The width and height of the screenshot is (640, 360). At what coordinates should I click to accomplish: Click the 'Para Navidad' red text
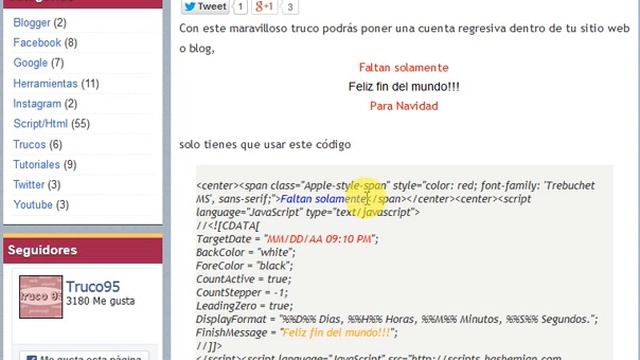[404, 106]
